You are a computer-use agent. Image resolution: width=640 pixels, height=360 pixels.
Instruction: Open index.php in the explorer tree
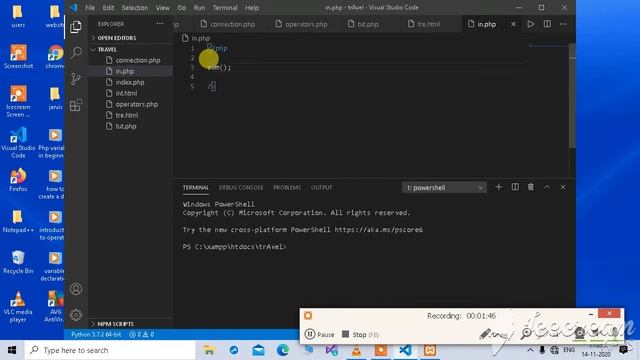tap(131, 82)
